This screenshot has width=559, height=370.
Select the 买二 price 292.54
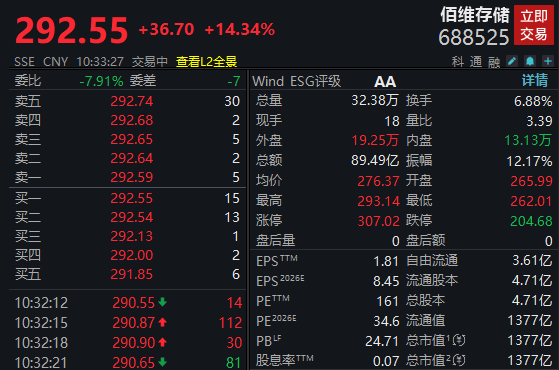tap(132, 217)
